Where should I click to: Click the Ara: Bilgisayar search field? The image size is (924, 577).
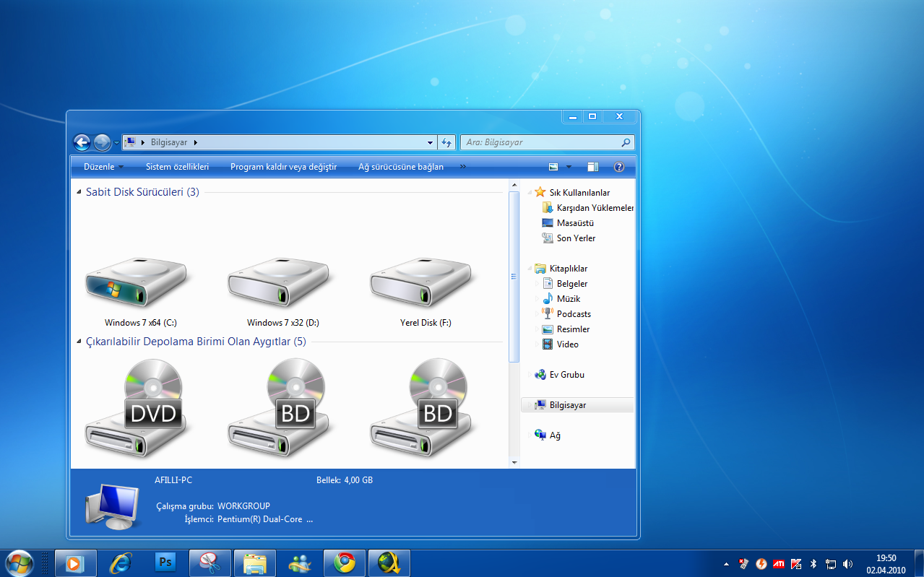542,142
